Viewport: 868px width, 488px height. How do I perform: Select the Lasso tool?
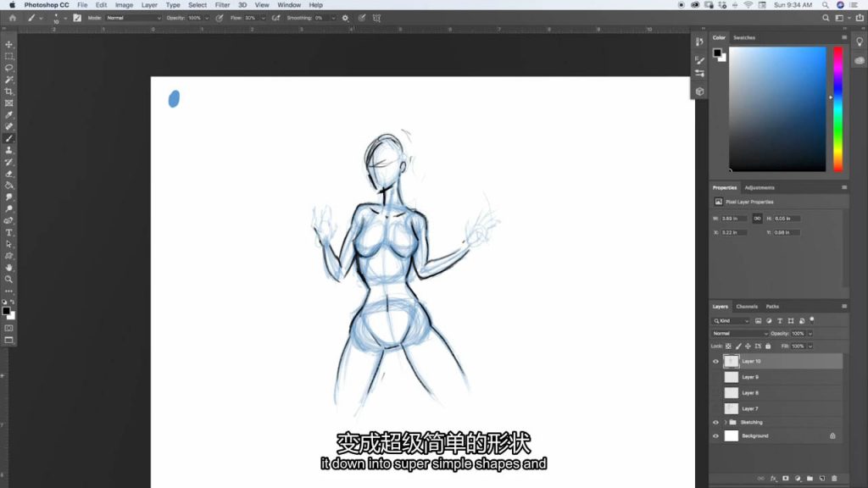[x=9, y=68]
